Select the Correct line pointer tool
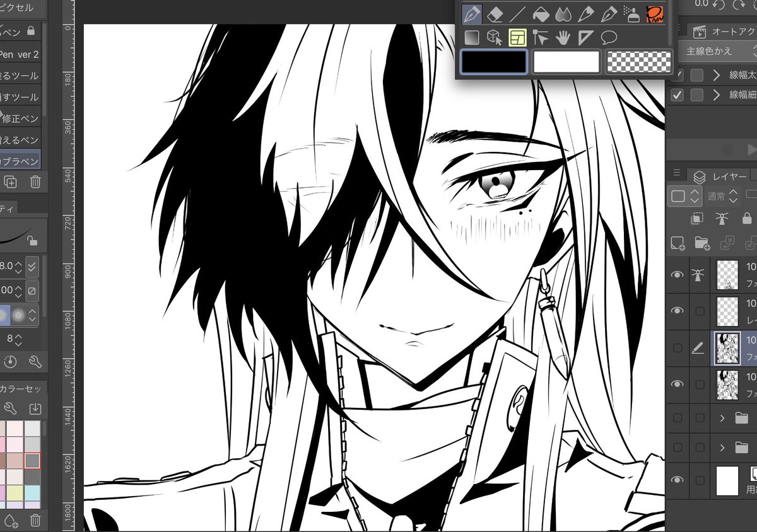 click(x=540, y=38)
